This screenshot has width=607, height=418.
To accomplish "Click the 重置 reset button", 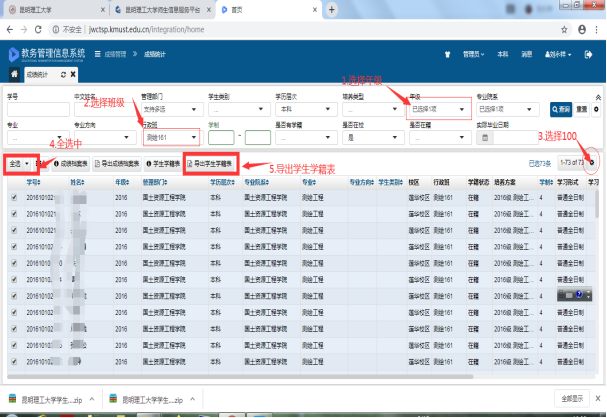I will point(582,110).
